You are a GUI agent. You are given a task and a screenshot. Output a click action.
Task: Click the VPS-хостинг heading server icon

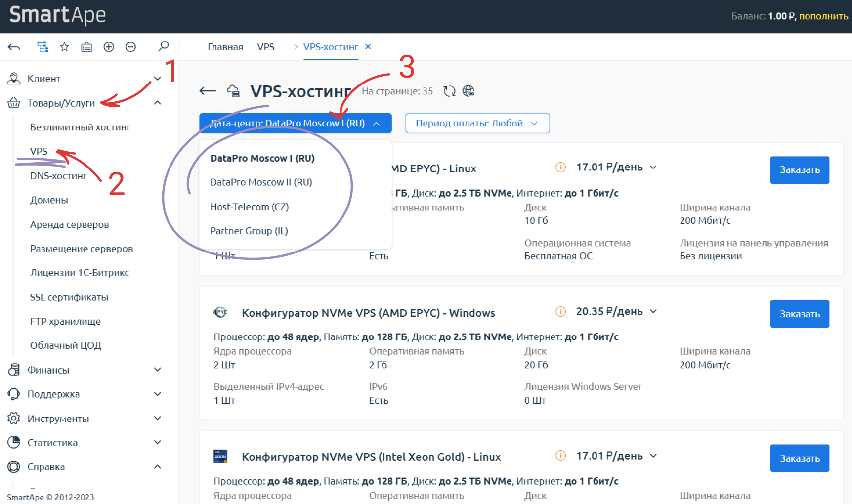click(233, 91)
